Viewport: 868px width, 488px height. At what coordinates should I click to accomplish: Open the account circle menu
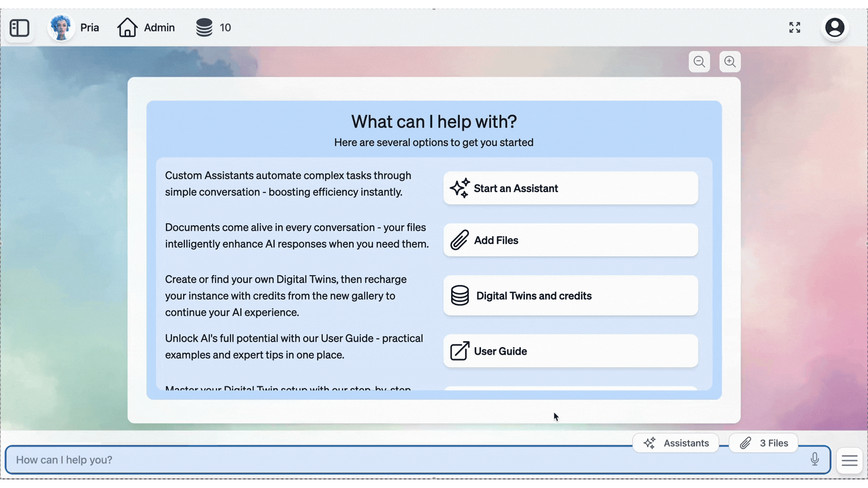click(x=834, y=28)
